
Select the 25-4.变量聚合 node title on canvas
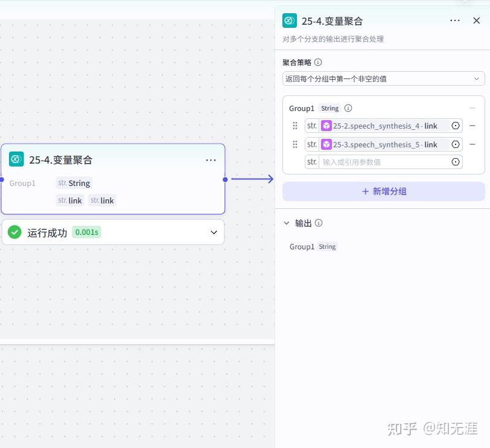[60, 160]
